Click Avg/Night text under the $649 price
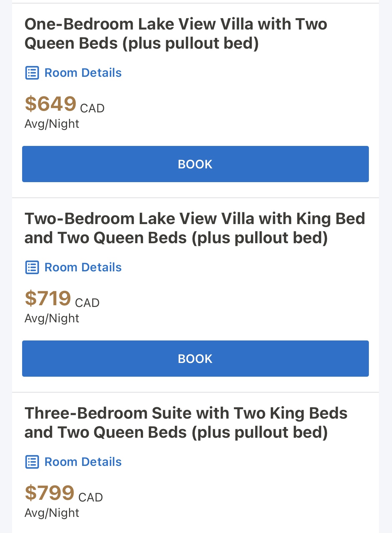 tap(52, 124)
